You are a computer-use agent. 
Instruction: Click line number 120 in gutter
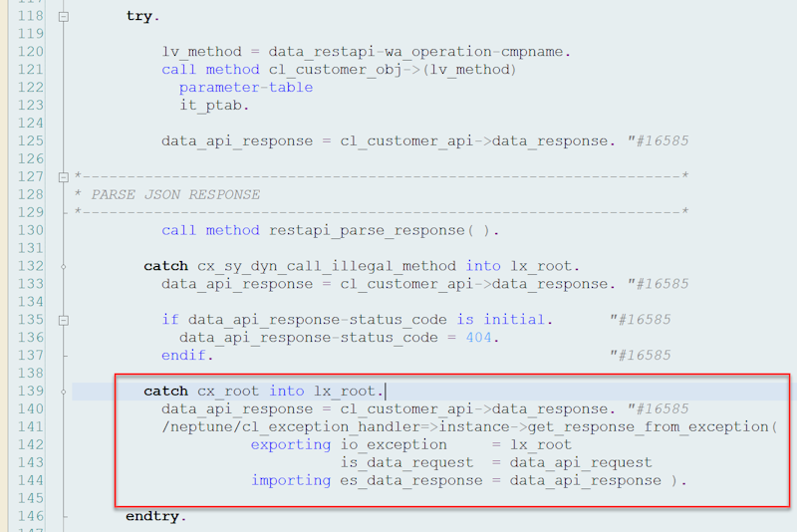(x=31, y=52)
